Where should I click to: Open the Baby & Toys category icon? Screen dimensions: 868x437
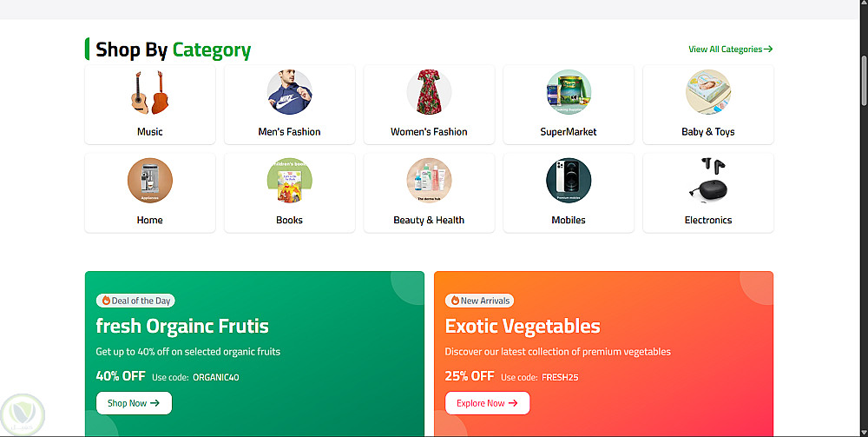[x=708, y=92]
